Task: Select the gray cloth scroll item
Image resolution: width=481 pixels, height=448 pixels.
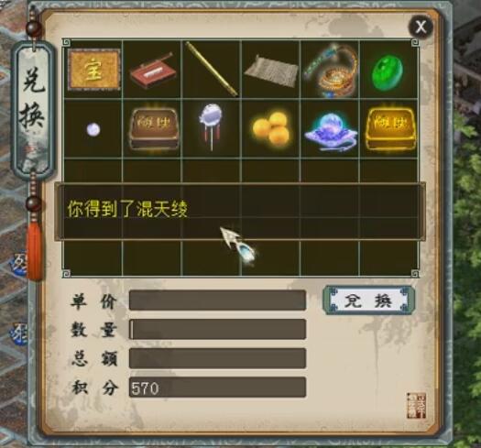Action: [271, 71]
